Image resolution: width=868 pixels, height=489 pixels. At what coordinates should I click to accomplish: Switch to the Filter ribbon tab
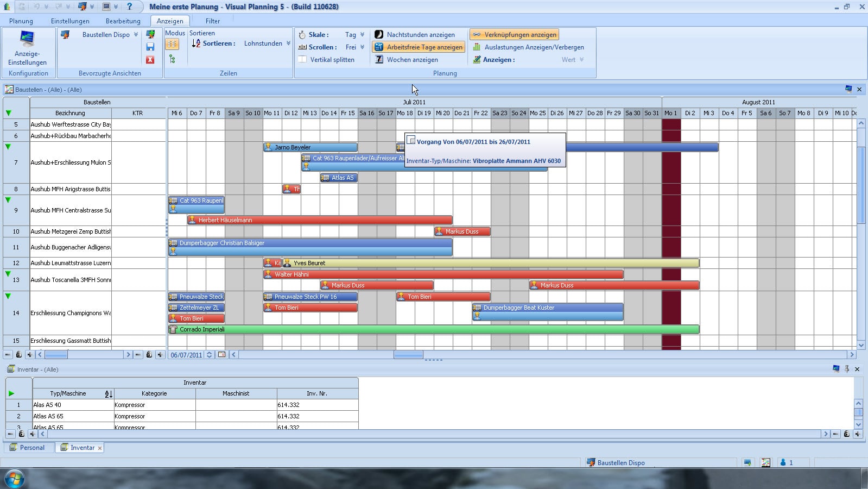(212, 21)
